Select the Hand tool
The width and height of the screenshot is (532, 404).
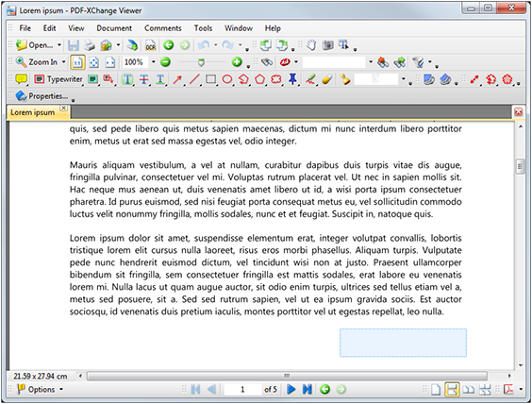click(311, 44)
